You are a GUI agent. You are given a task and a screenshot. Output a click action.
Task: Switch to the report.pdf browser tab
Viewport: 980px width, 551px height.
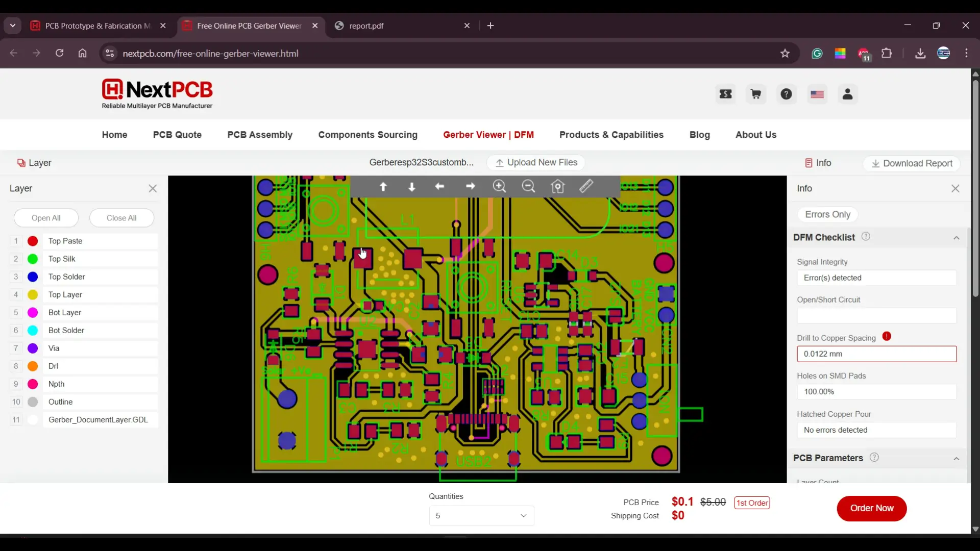366,26
